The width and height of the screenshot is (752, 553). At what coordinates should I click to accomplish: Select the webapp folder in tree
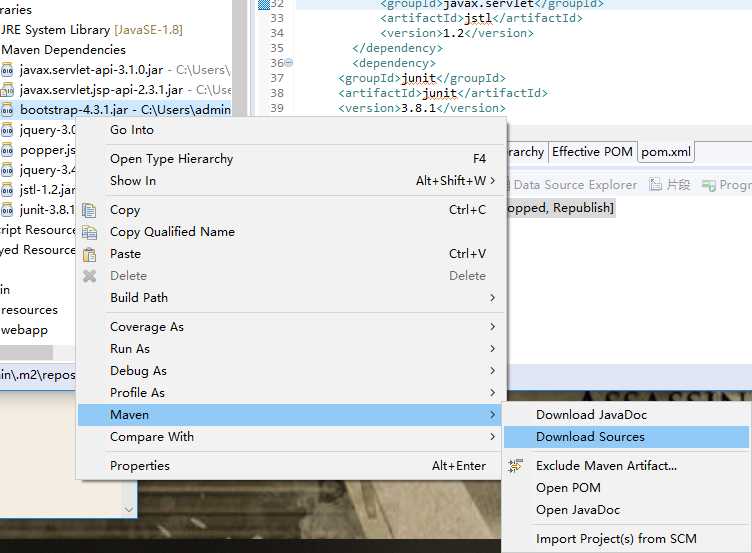[x=24, y=330]
